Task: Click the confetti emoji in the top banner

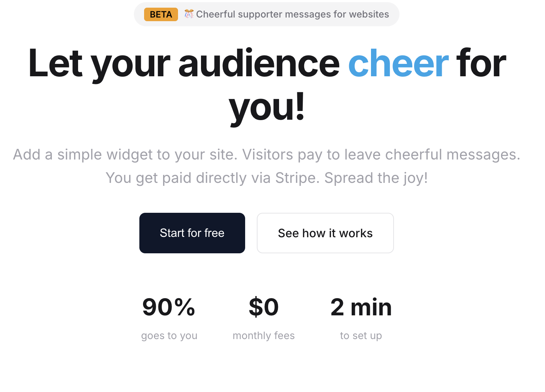Action: point(189,14)
